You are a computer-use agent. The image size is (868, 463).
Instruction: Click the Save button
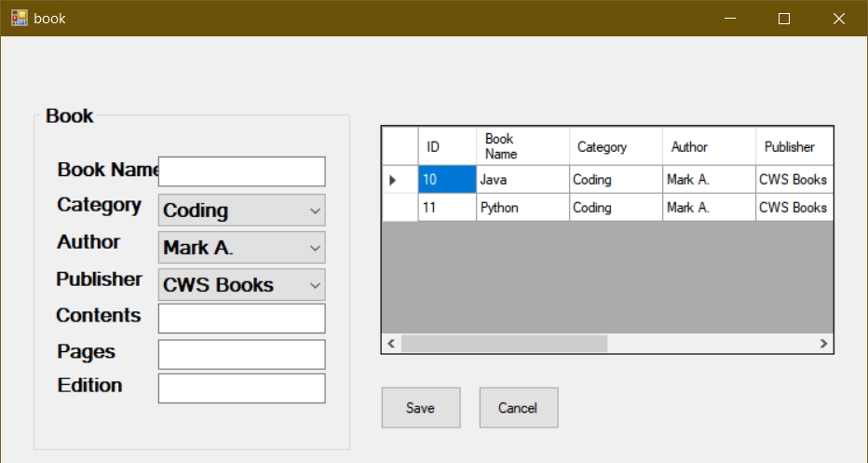click(421, 408)
